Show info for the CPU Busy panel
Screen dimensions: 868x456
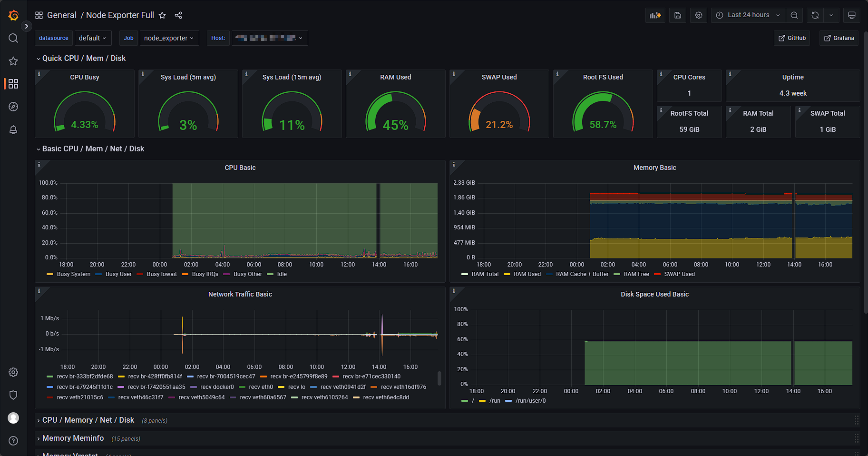(39, 74)
